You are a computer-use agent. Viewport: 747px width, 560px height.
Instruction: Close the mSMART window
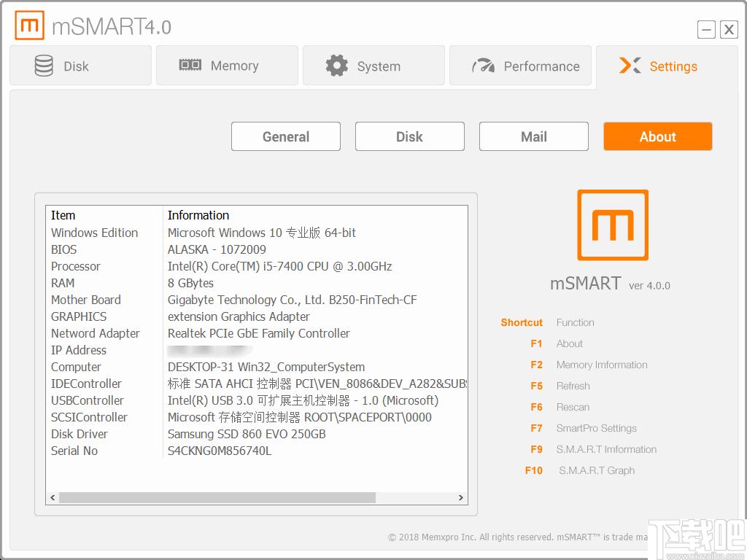[729, 29]
